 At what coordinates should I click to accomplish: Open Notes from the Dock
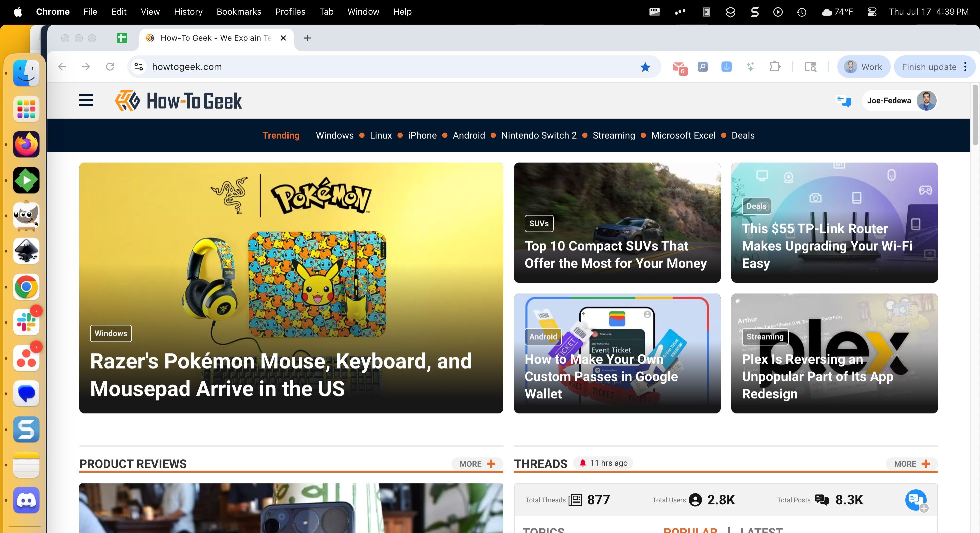click(x=26, y=465)
